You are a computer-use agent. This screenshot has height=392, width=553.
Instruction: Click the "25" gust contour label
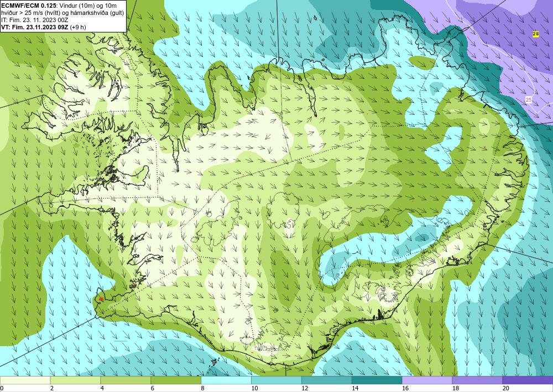528,100
